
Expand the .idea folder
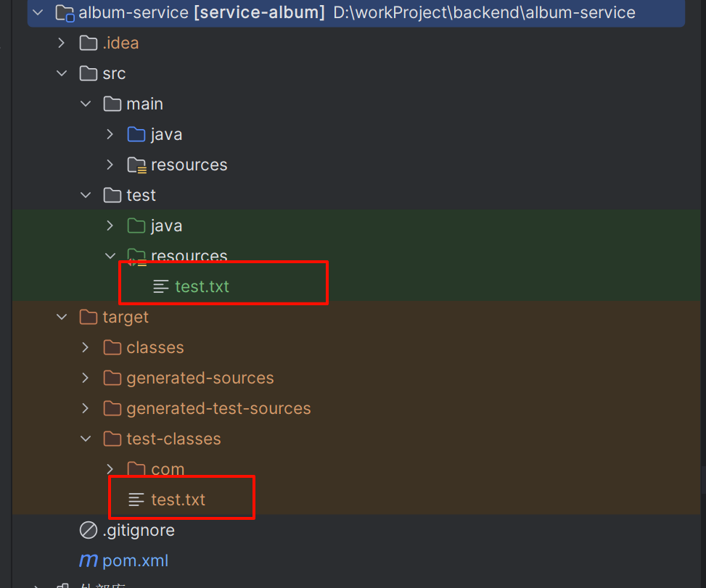click(x=62, y=44)
